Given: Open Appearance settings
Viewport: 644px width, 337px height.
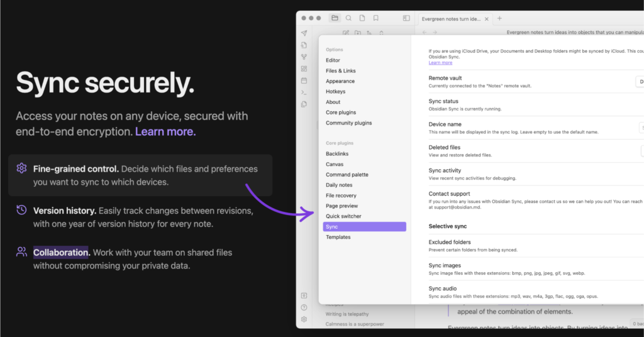Looking at the screenshot, I should point(340,81).
